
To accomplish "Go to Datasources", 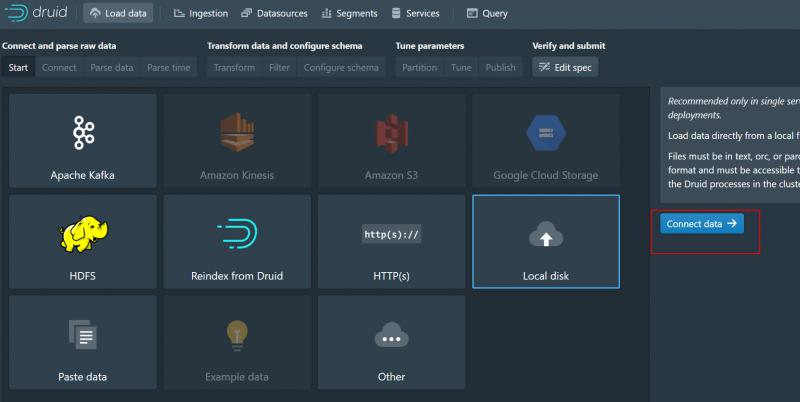I will [274, 13].
